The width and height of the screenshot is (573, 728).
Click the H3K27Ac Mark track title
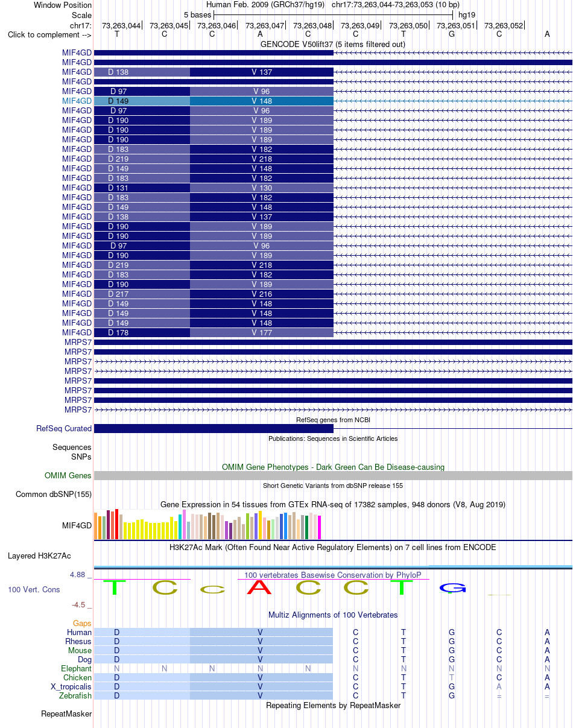tap(333, 547)
